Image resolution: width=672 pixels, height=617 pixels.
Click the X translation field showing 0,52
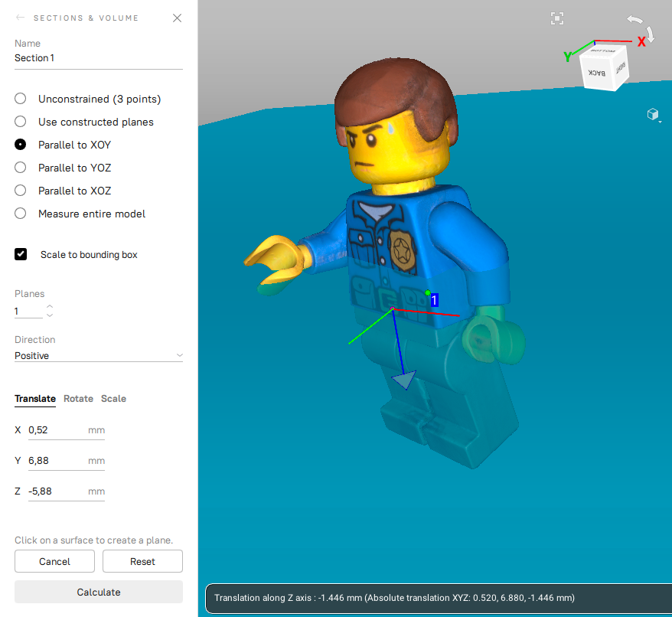tap(67, 430)
